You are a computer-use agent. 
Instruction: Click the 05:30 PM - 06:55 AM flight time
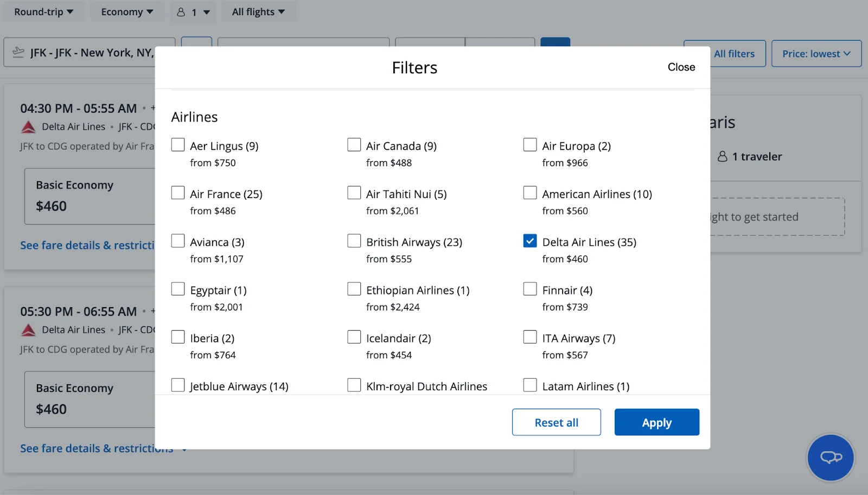point(79,312)
